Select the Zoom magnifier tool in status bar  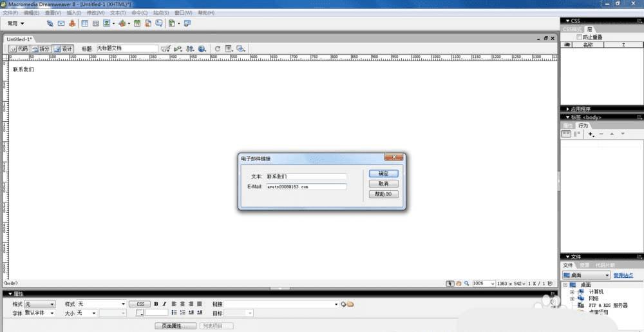[x=466, y=284]
